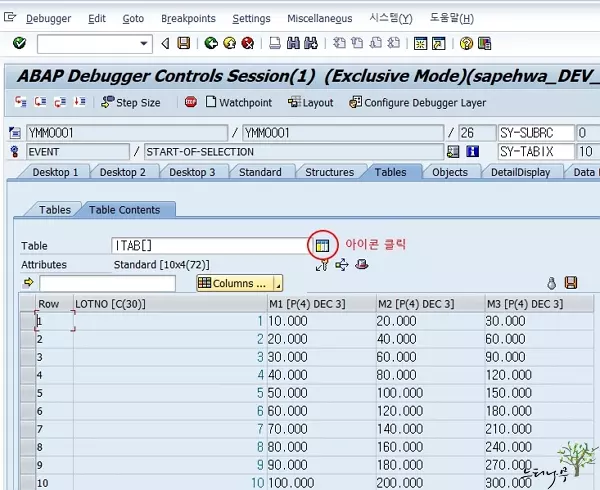Open the 시스템(Y) menu
Image resolution: width=600 pixels, height=490 pixels.
tap(391, 18)
